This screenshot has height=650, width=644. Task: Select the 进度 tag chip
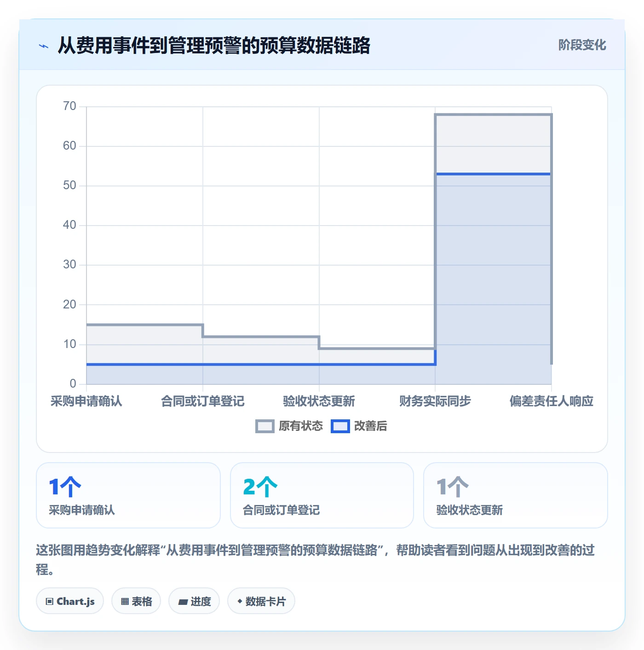coord(194,601)
